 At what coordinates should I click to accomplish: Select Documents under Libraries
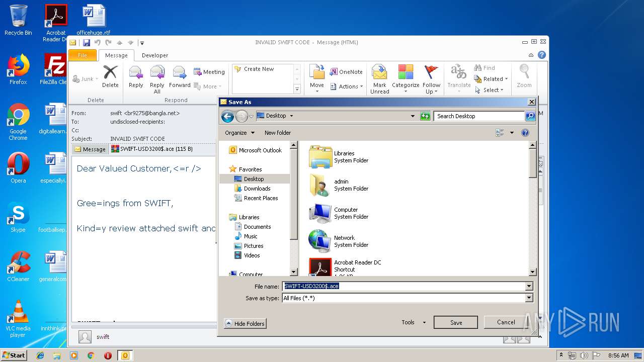coord(252,227)
